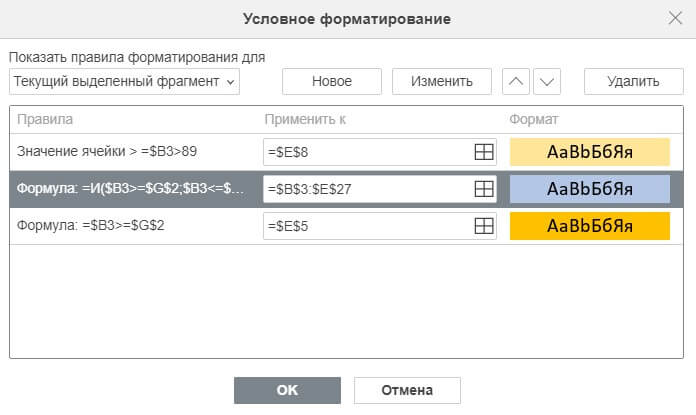Click the light yellow format preview
The height and width of the screenshot is (415, 696).
point(589,152)
